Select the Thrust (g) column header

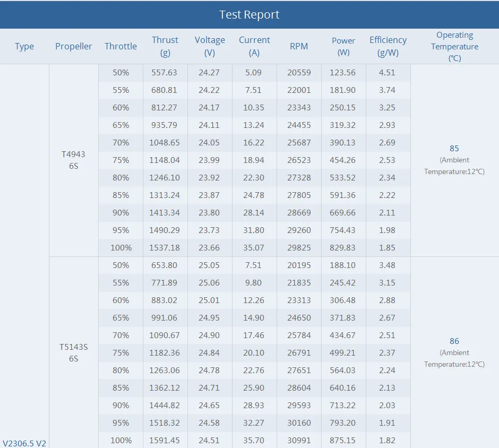point(165,46)
